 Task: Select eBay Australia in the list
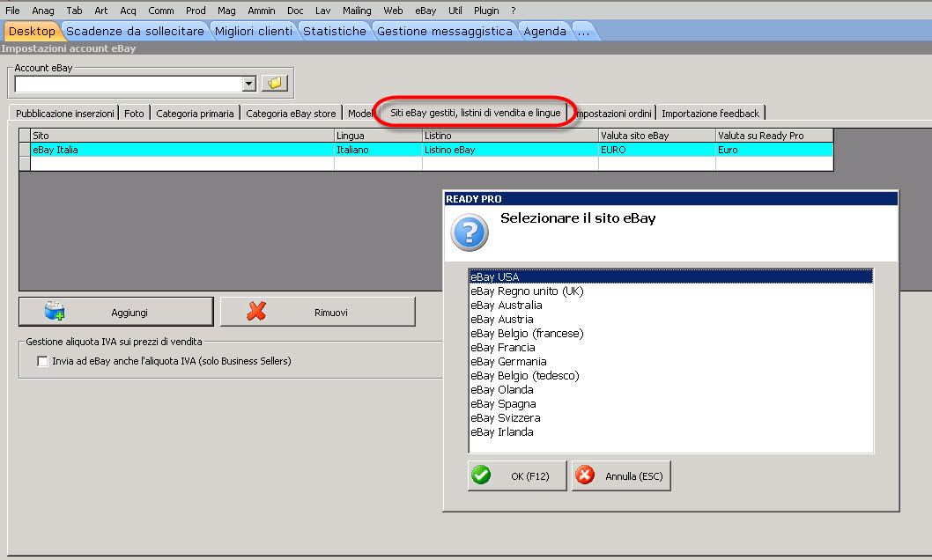pyautogui.click(x=670, y=306)
